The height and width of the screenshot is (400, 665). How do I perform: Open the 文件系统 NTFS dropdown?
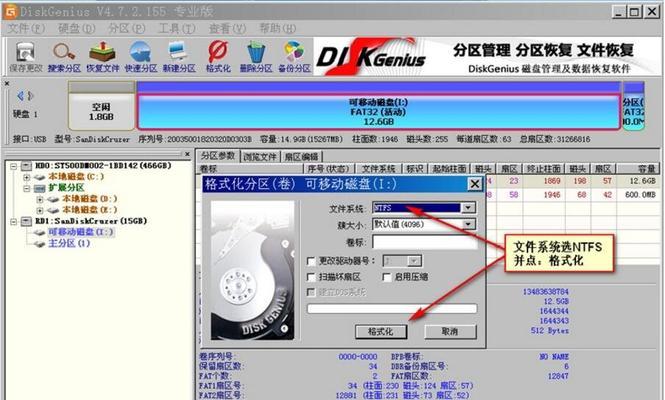click(x=468, y=208)
